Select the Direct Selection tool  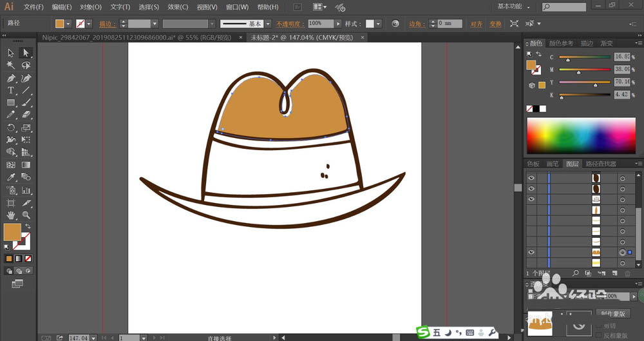(26, 53)
